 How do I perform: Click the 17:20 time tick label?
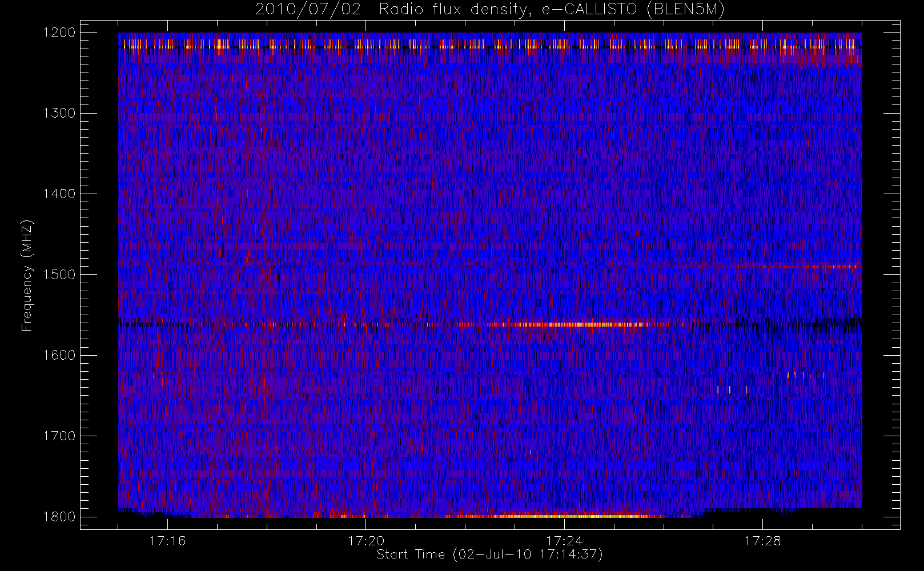[x=366, y=541]
